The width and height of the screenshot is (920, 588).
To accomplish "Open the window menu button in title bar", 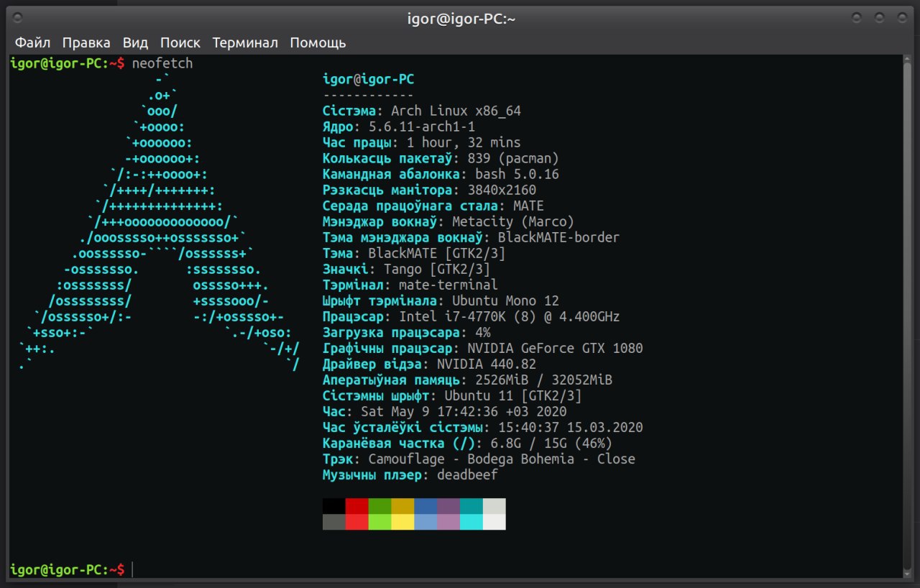I will tap(18, 17).
